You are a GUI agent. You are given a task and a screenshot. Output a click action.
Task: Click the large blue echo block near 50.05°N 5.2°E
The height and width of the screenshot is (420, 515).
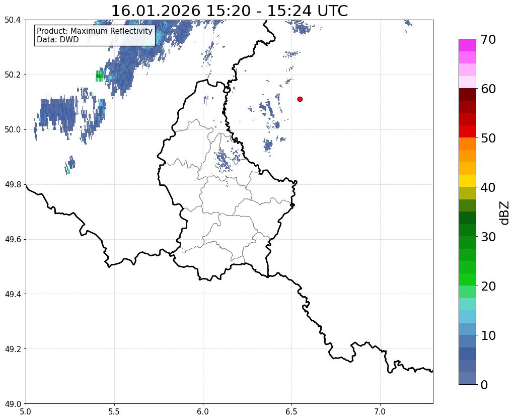click(57, 113)
